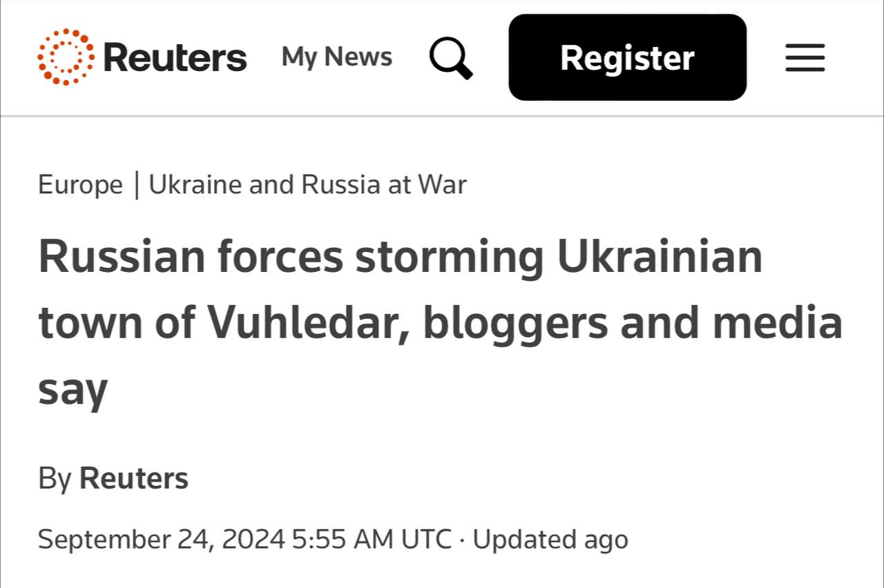The width and height of the screenshot is (884, 588).
Task: Click the Reuters wordmark in header
Action: 175,58
